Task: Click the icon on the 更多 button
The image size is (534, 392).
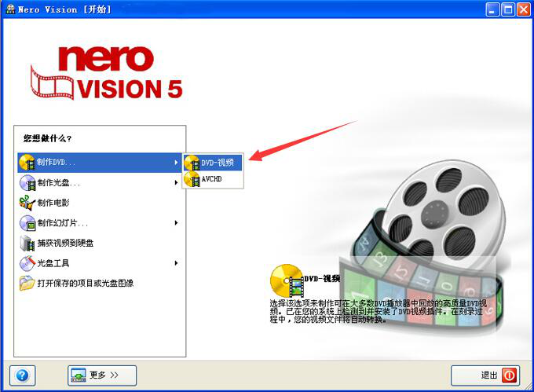Action: click(x=78, y=376)
